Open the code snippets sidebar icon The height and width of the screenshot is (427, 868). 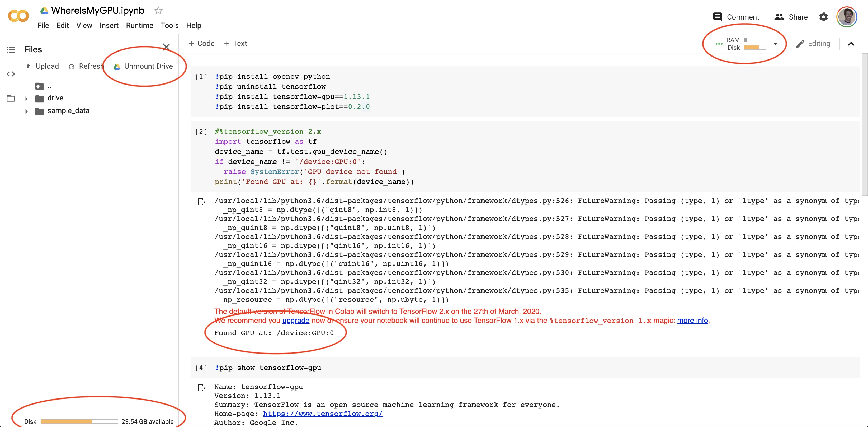tap(11, 74)
